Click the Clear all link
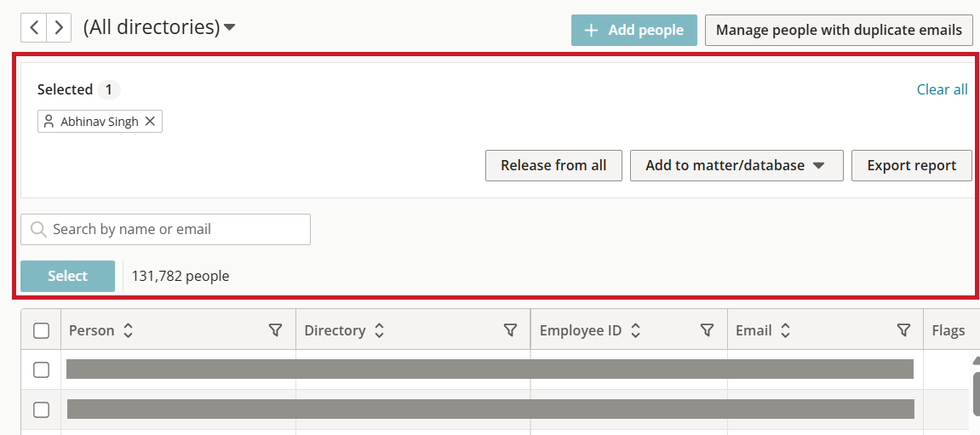Image resolution: width=980 pixels, height=435 pixels. coord(942,89)
